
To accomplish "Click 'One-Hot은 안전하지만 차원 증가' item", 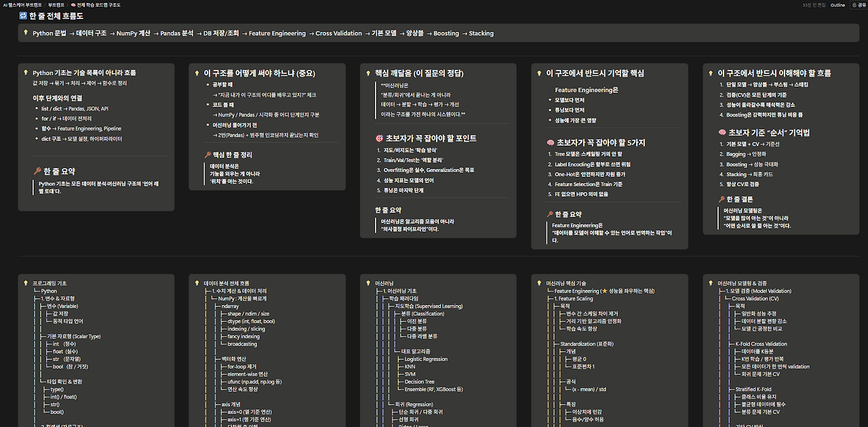I will (x=590, y=174).
